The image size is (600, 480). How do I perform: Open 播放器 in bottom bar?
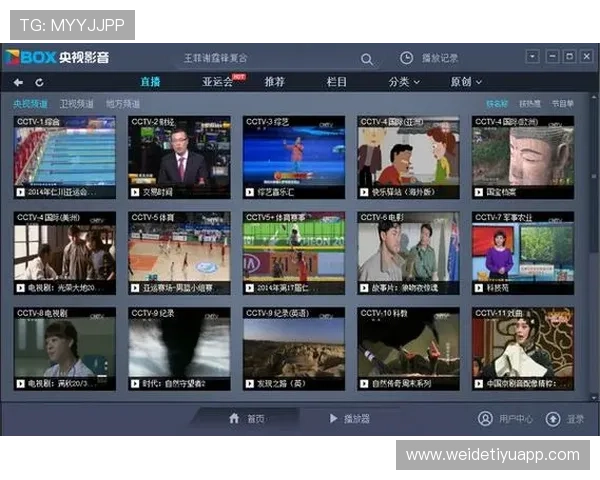coord(357,419)
